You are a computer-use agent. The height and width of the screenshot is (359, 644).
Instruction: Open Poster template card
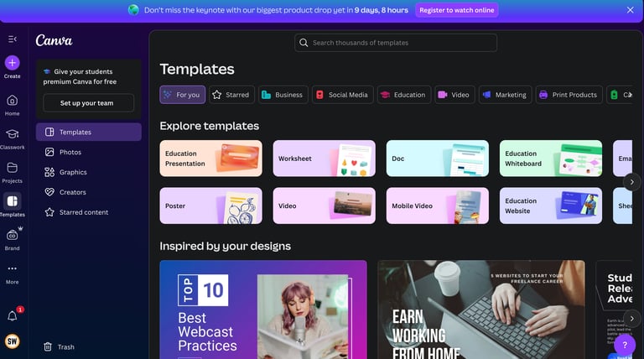coord(210,206)
